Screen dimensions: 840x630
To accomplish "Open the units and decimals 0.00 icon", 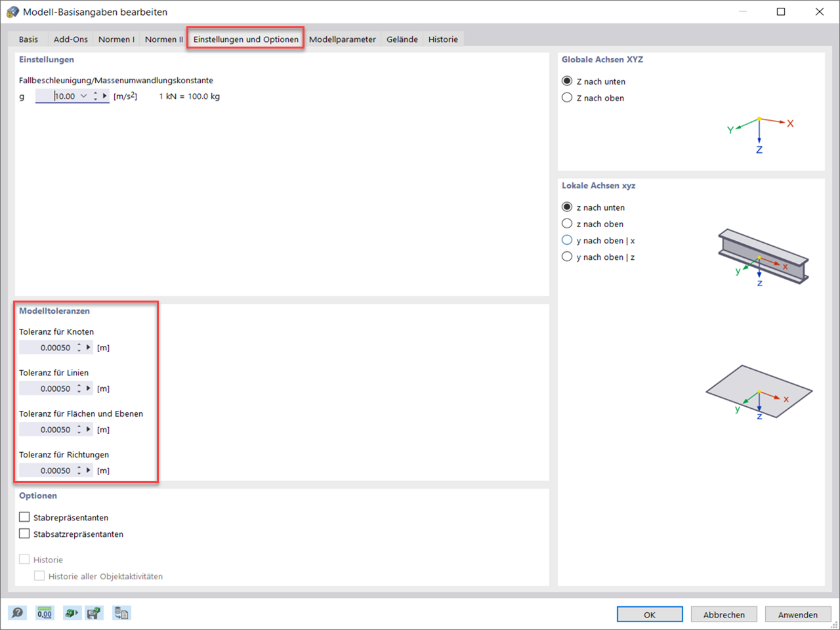I will click(x=45, y=613).
